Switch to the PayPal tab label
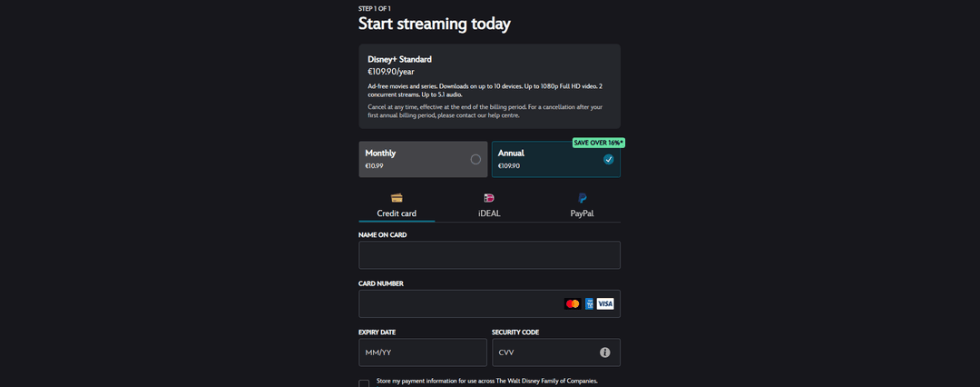This screenshot has width=980, height=387. pos(582,213)
